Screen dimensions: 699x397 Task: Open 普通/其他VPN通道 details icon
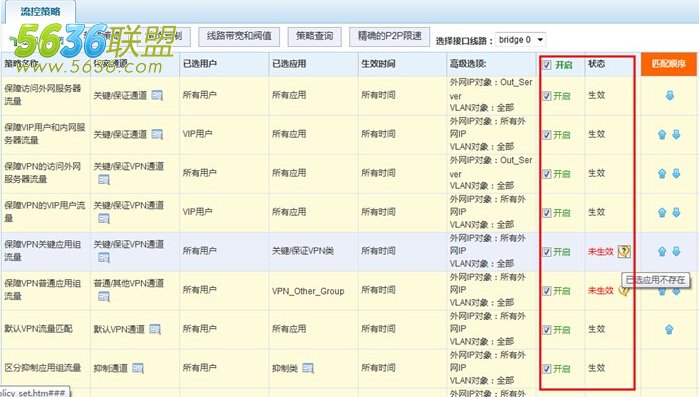tap(104, 296)
